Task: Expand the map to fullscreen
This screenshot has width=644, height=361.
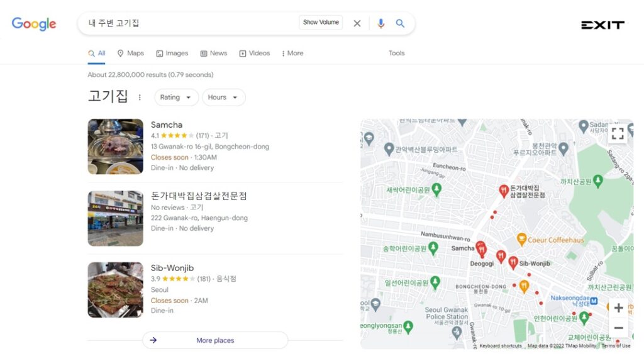Action: (618, 133)
